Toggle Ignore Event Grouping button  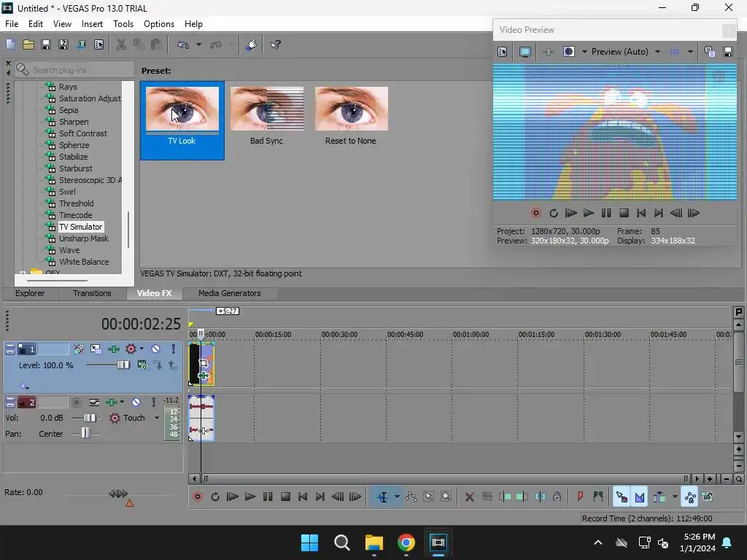point(708,497)
